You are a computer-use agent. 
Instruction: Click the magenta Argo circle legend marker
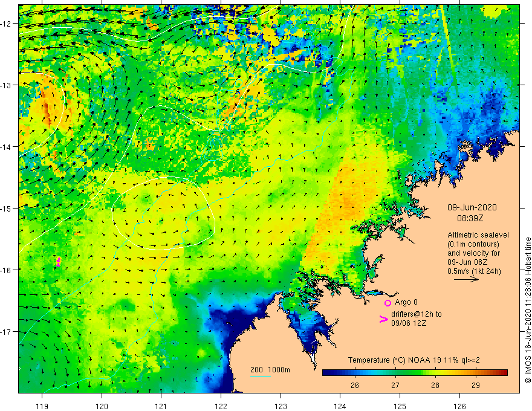click(388, 303)
